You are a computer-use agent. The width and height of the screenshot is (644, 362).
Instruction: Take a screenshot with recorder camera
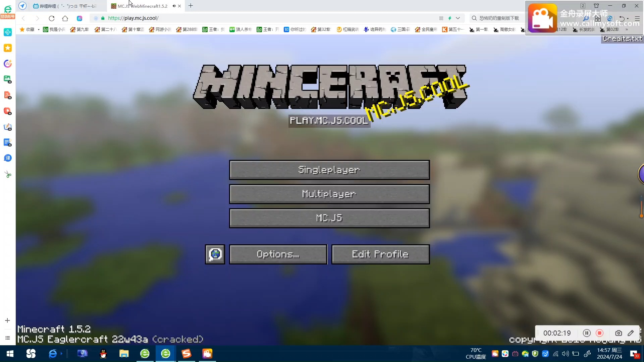pos(619,333)
